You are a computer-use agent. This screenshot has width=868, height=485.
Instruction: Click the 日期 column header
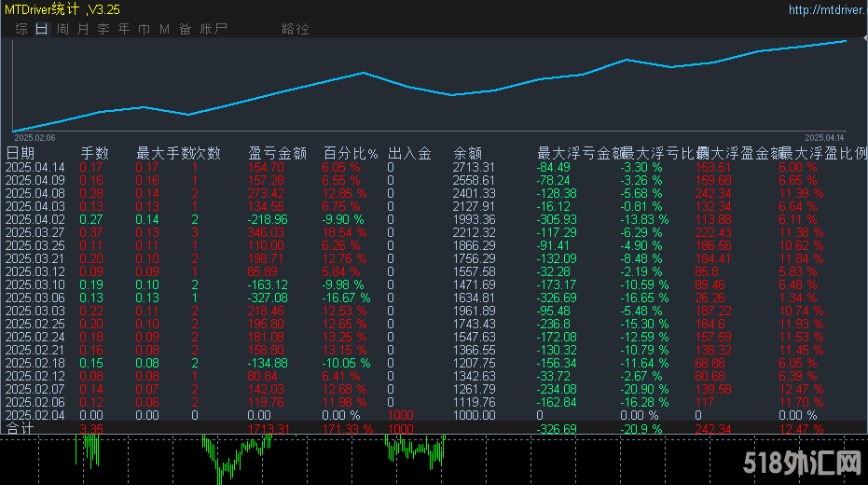20,153
